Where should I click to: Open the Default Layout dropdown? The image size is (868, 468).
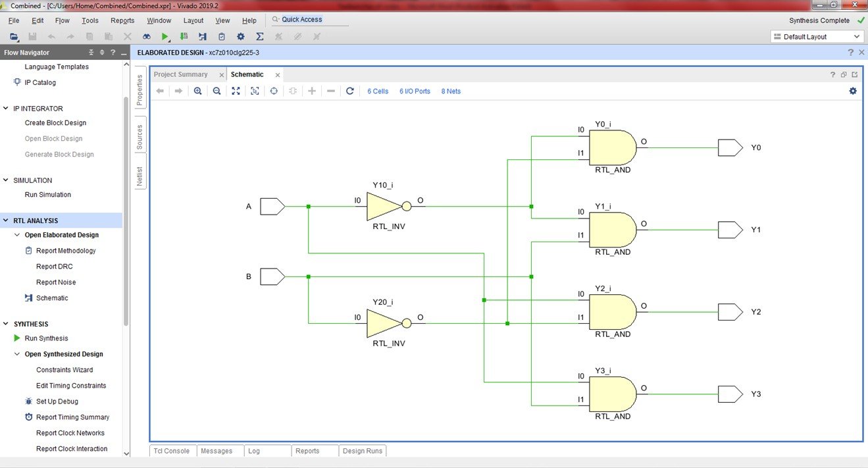tap(857, 36)
